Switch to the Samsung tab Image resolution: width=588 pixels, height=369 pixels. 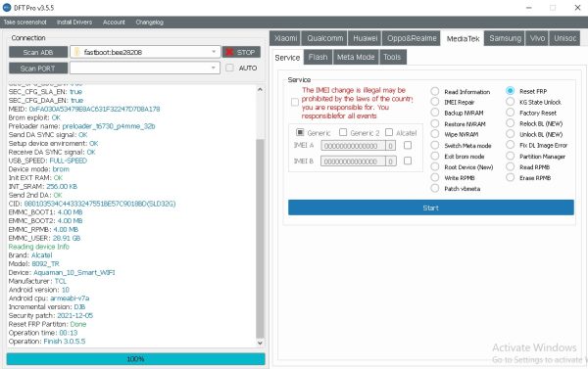pos(505,38)
